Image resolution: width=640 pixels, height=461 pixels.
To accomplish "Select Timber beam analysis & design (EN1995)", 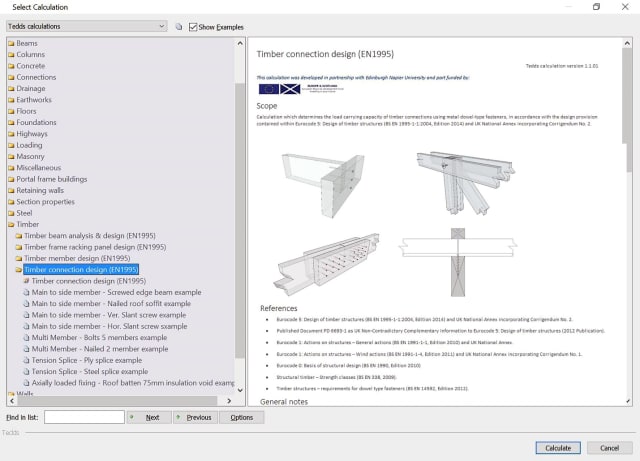I will pos(90,236).
